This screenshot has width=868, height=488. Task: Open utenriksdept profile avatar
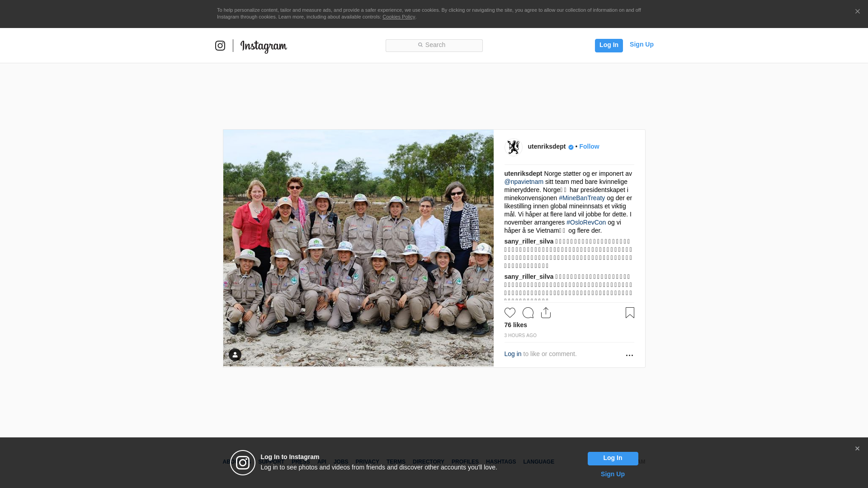click(x=513, y=147)
